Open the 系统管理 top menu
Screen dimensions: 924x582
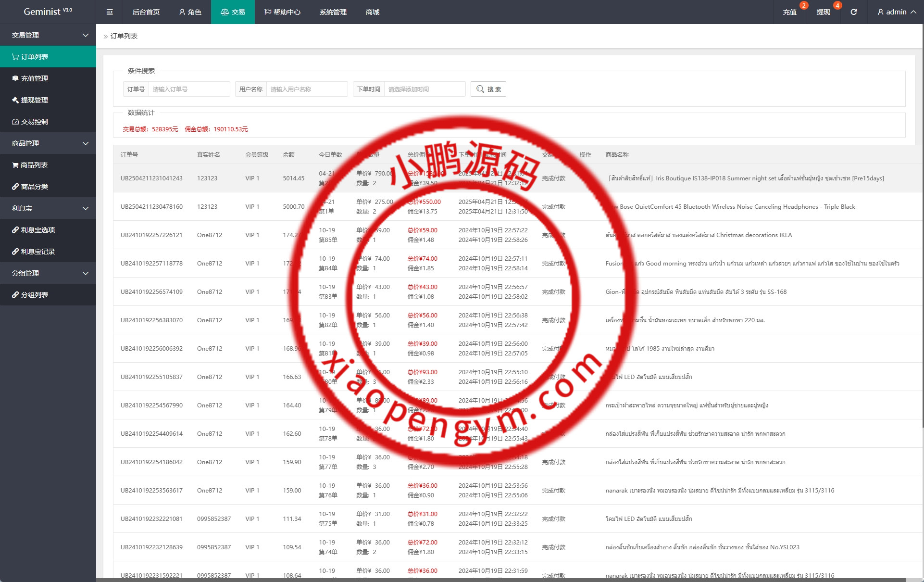(x=333, y=12)
